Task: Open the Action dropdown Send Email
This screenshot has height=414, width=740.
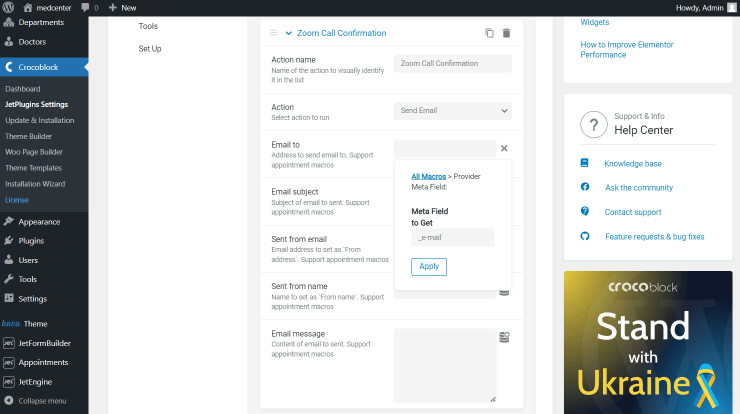Action: tap(453, 110)
